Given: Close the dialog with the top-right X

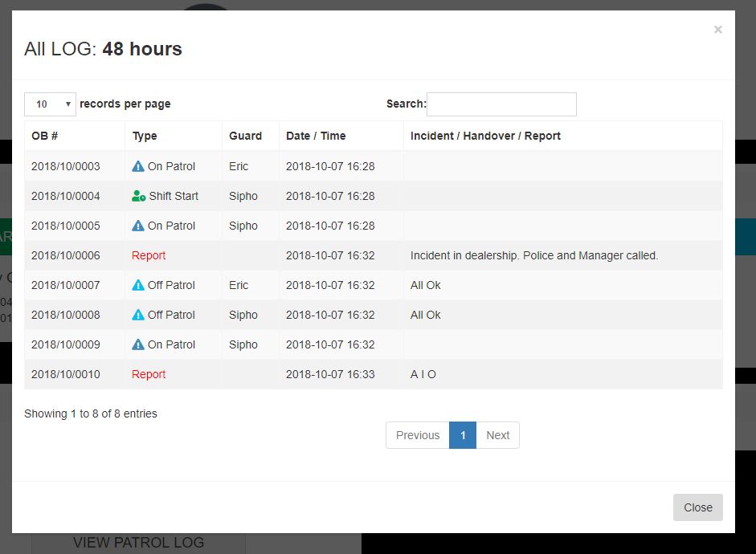Looking at the screenshot, I should click(x=717, y=30).
